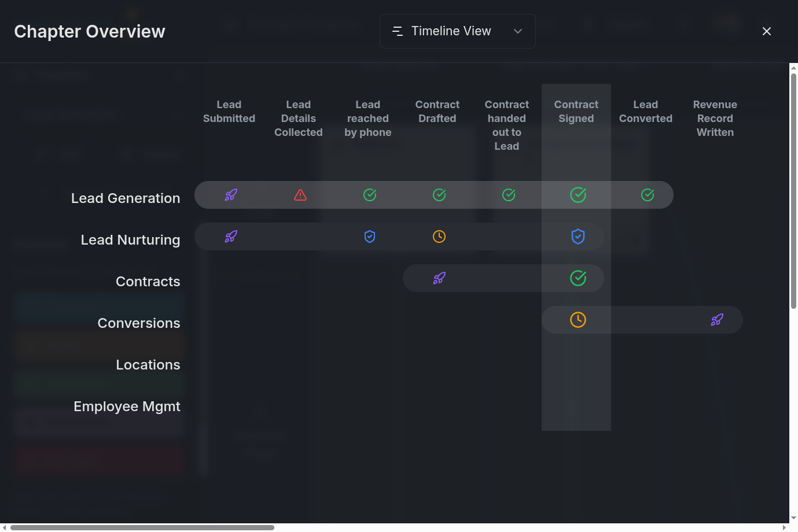
Task: Click orange clock icon in Lead Nurturing row
Action: coord(439,237)
